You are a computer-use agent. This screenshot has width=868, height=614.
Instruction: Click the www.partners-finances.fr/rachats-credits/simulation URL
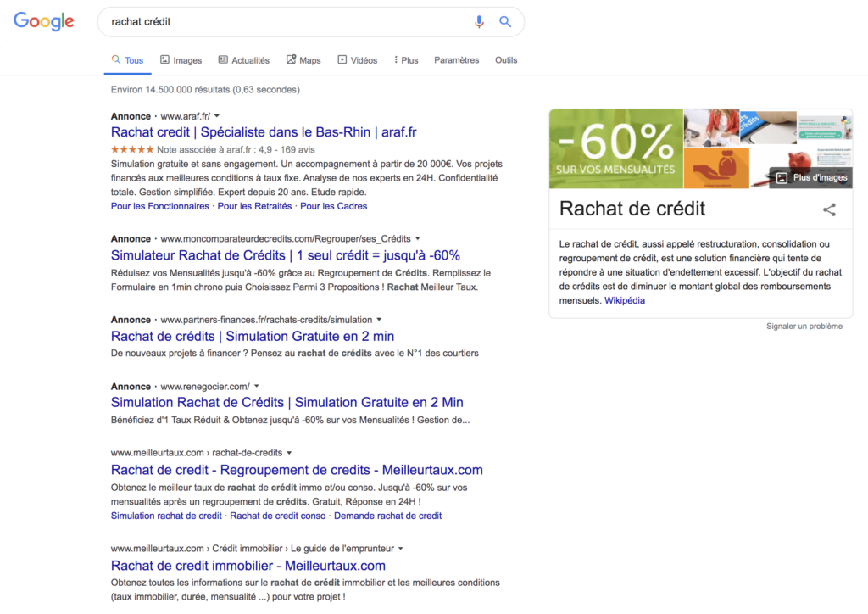[266, 320]
